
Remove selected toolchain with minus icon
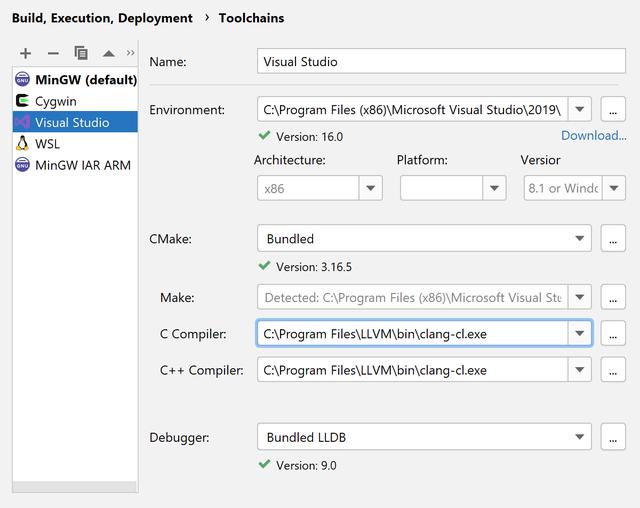[53, 53]
